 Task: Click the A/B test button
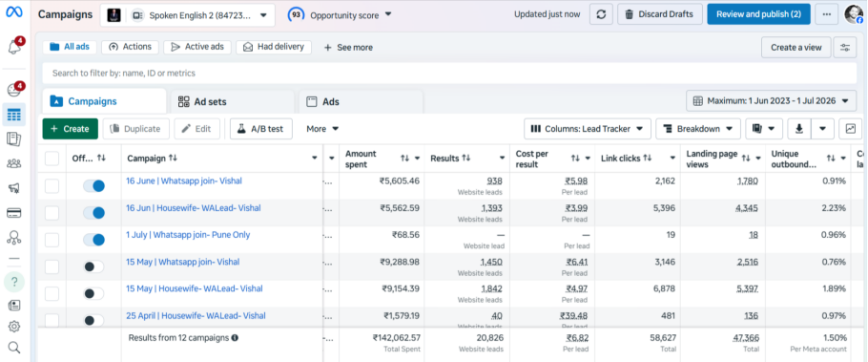261,129
